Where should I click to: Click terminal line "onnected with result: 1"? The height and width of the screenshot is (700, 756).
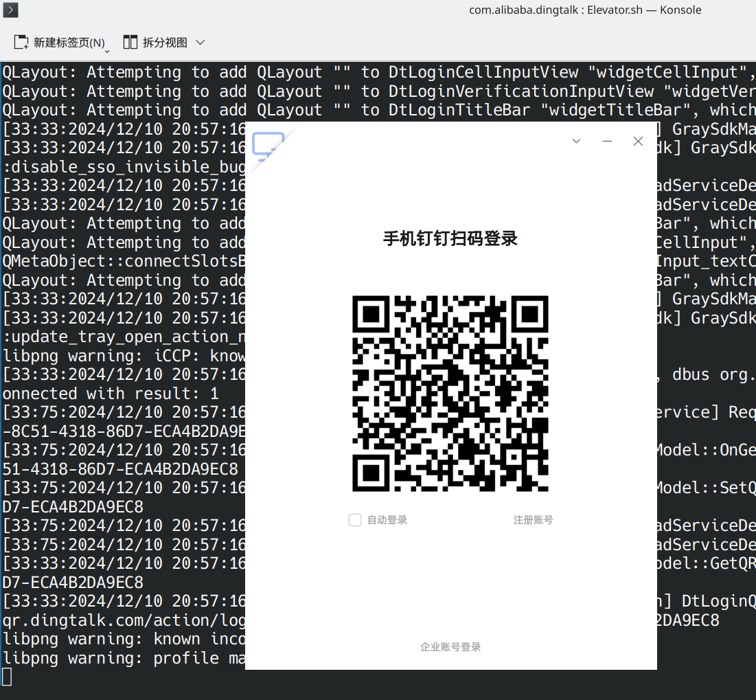pos(111,394)
